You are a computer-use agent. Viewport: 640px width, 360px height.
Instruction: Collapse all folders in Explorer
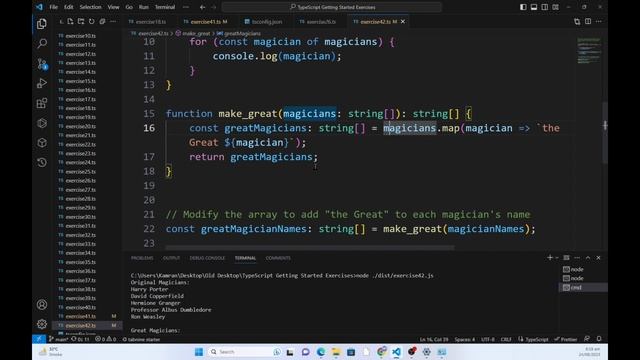pos(102,22)
